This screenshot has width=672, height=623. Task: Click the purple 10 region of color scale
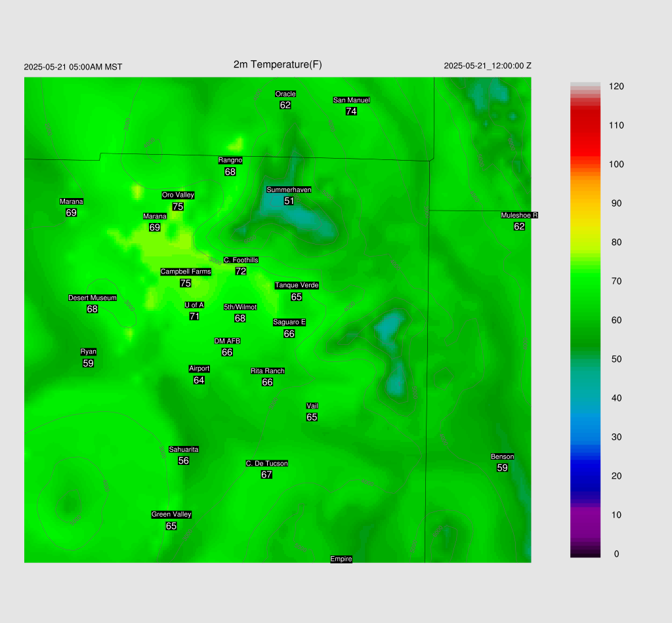(x=585, y=515)
